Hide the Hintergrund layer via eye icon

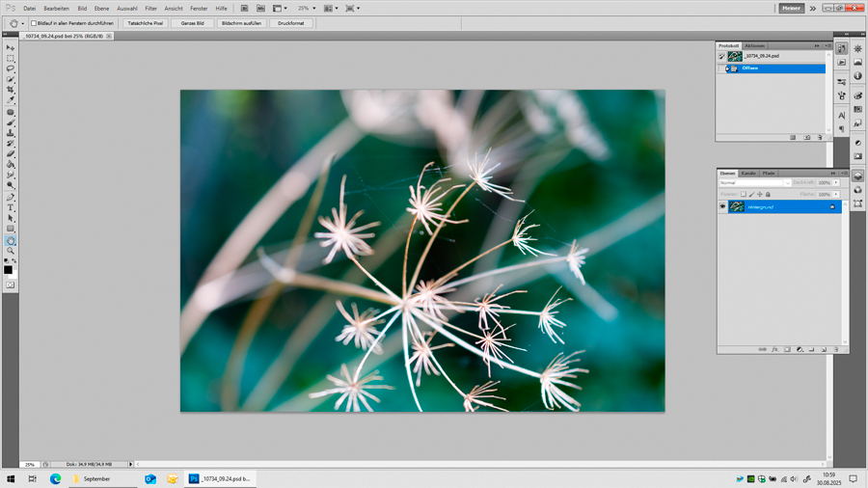pos(722,206)
